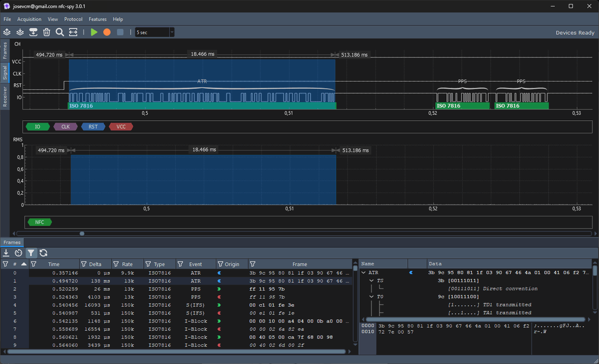Toggle the NFC channel tag
This screenshot has height=364, width=599.
(39, 222)
